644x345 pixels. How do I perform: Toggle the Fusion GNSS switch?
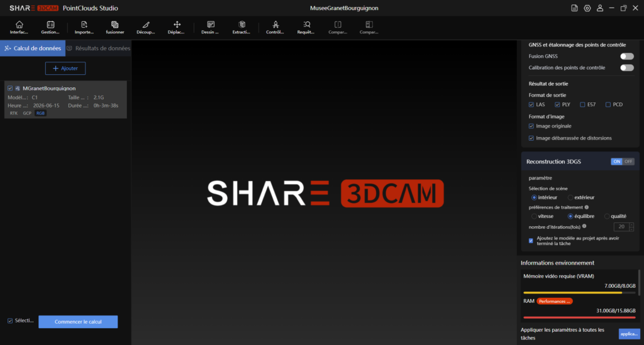point(627,56)
